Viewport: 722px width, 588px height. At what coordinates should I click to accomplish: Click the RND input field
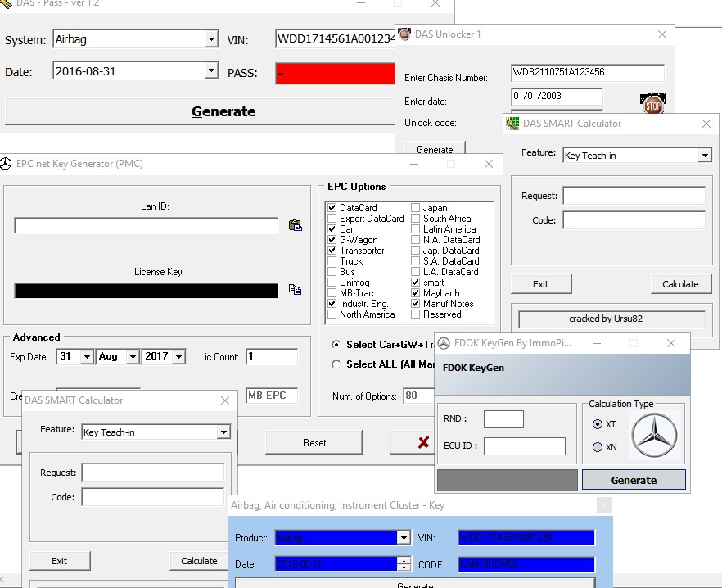[503, 418]
